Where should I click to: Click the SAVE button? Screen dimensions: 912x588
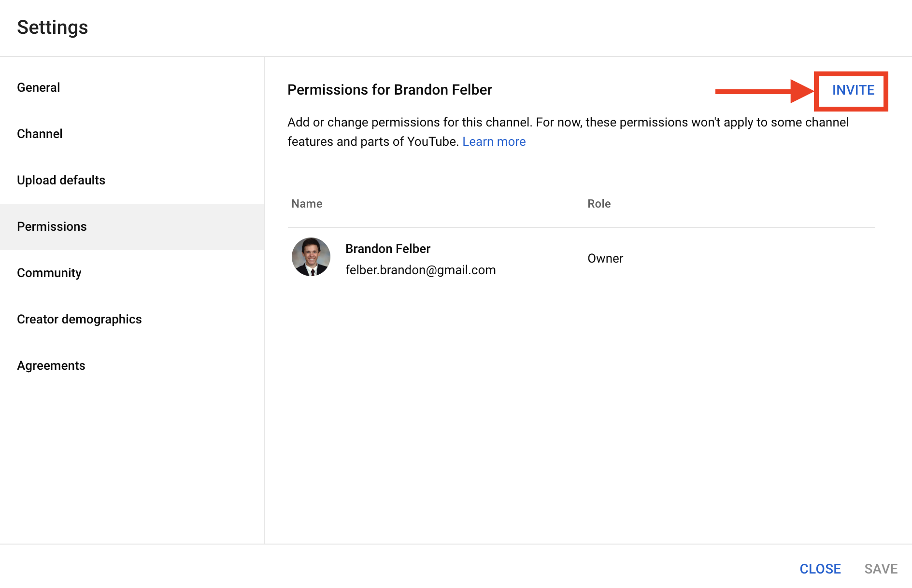tap(881, 569)
